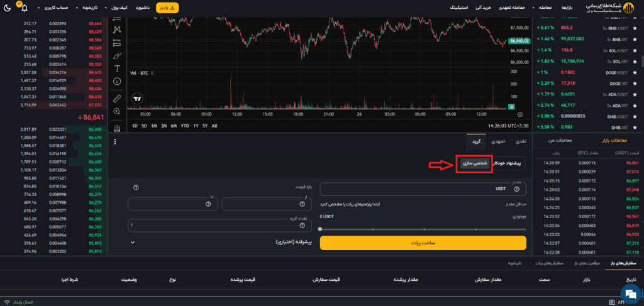Image resolution: width=644 pixels, height=306 pixels.
Task: Switch to the نقدی spot tab
Action: pos(520,141)
